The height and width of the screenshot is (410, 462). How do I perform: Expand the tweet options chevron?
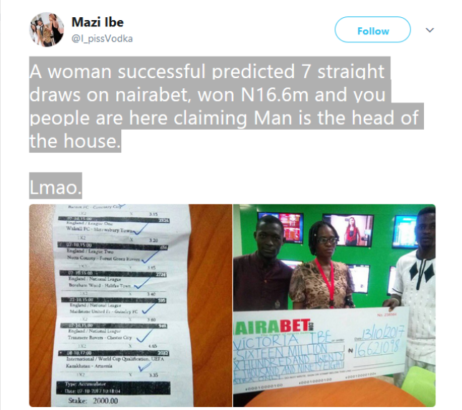430,30
